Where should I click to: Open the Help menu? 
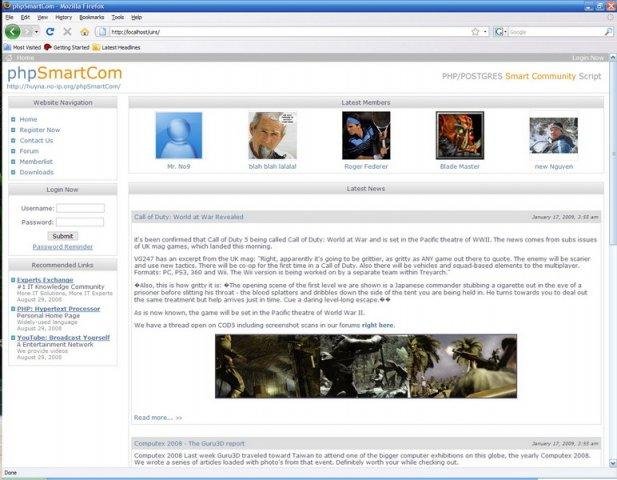(137, 17)
